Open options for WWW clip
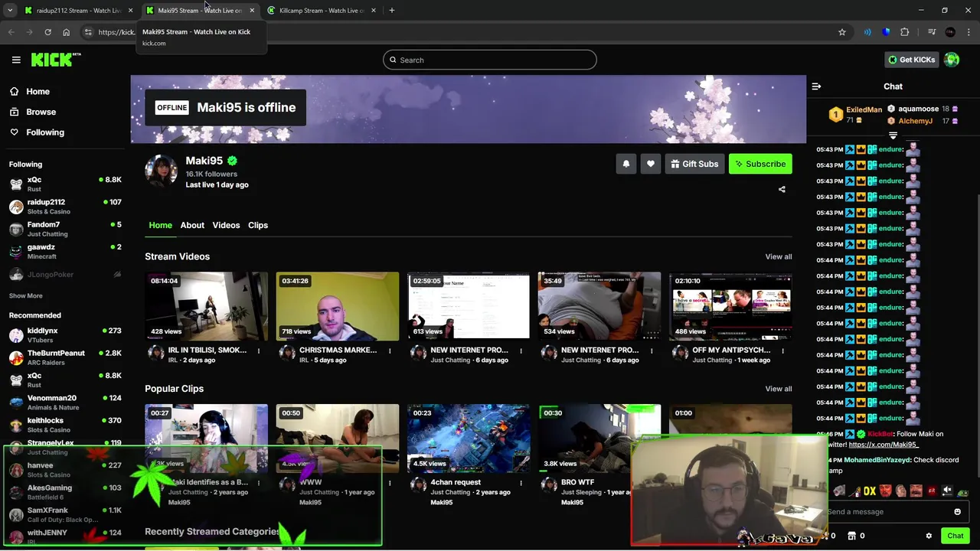Viewport: 980px width, 551px height. (390, 483)
